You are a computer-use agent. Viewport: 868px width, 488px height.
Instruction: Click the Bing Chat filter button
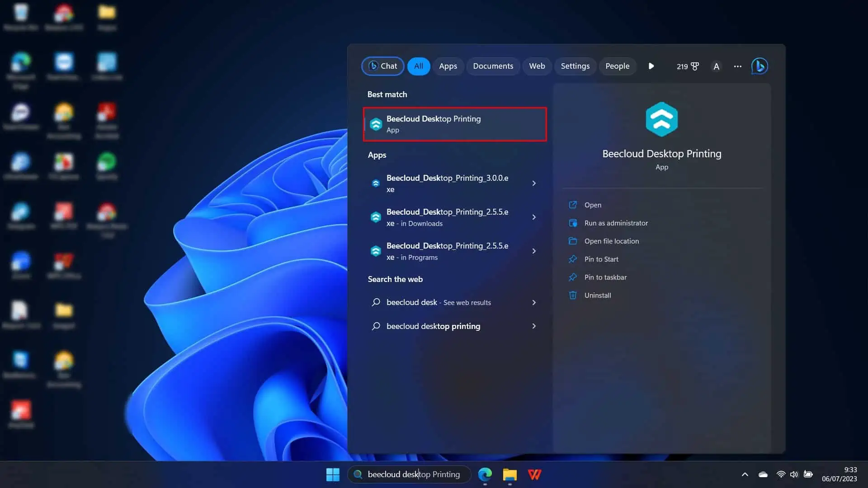383,66
